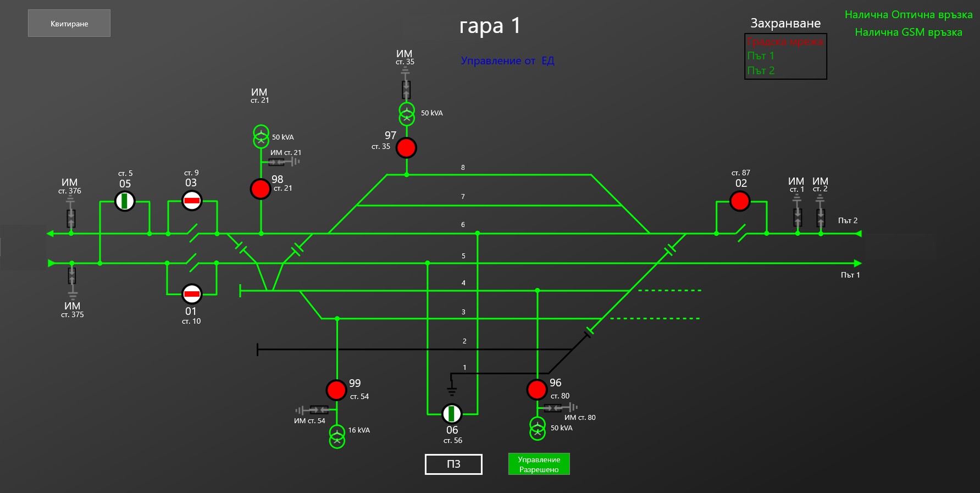Image resolution: width=980 pixels, height=493 pixels.
Task: Click the Налична Оптична връзка status
Action: click(x=908, y=15)
